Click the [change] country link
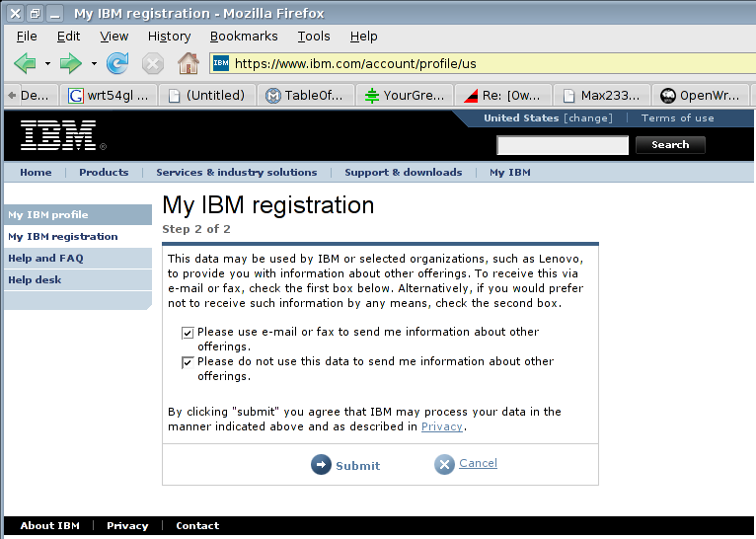This screenshot has width=756, height=539. (x=588, y=118)
